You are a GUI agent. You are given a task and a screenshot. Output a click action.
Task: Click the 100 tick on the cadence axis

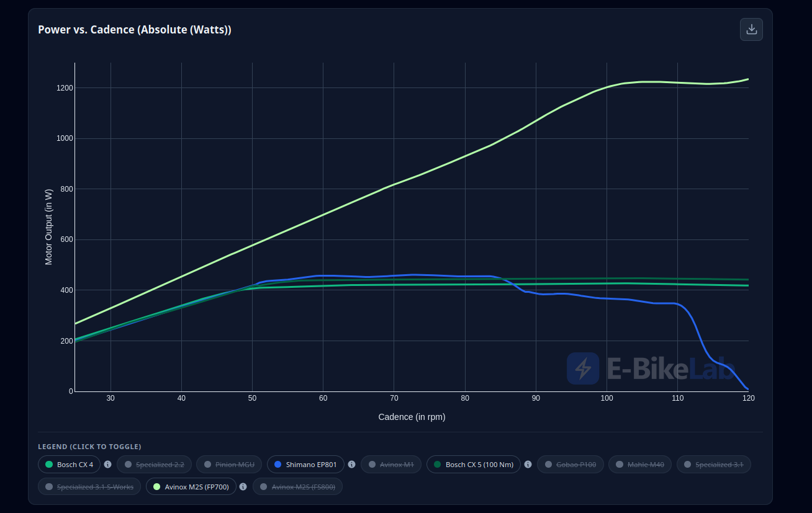pos(607,398)
